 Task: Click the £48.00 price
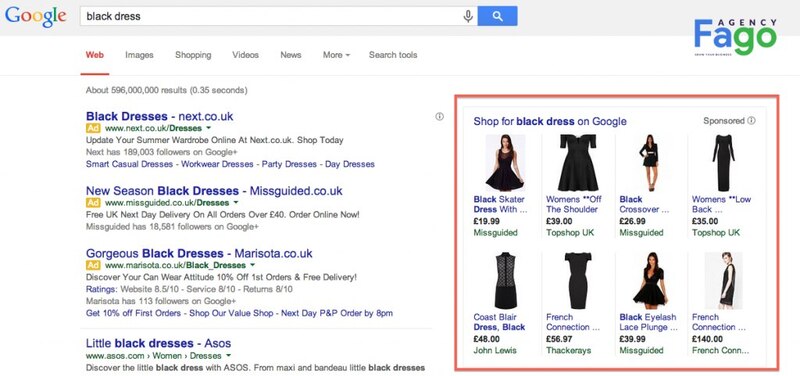click(487, 339)
